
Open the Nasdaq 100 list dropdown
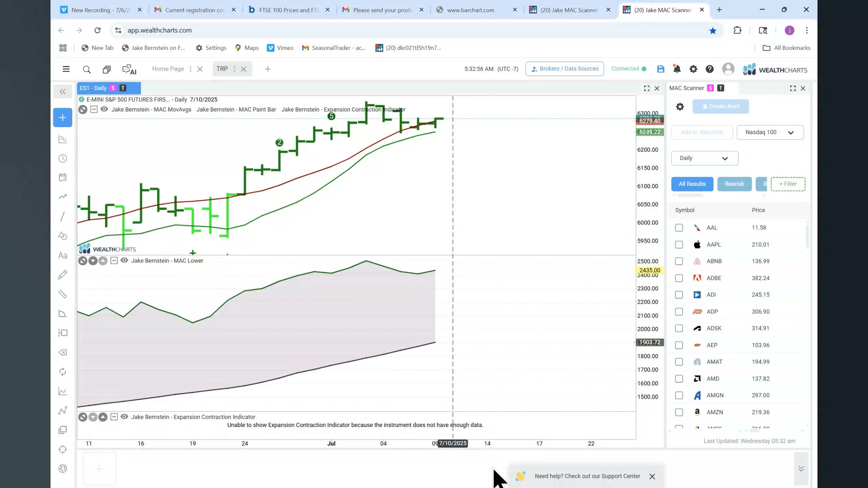click(x=770, y=132)
